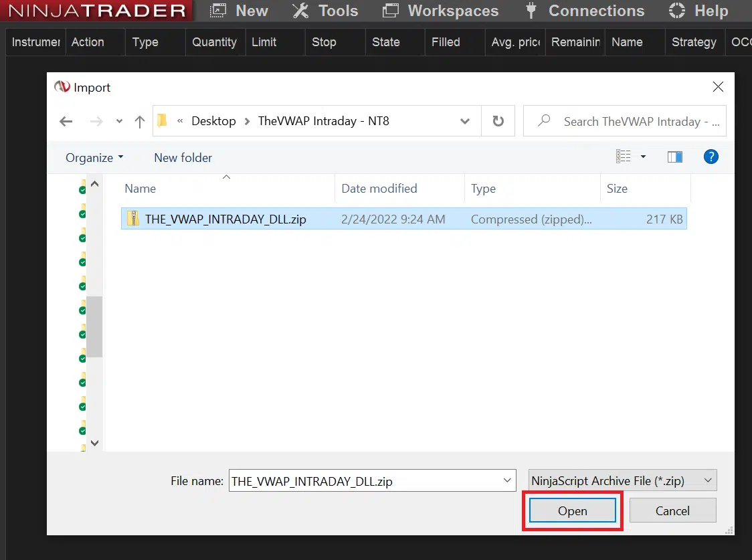The image size is (752, 560).
Task: Expand the address bar history dropdown
Action: point(465,121)
